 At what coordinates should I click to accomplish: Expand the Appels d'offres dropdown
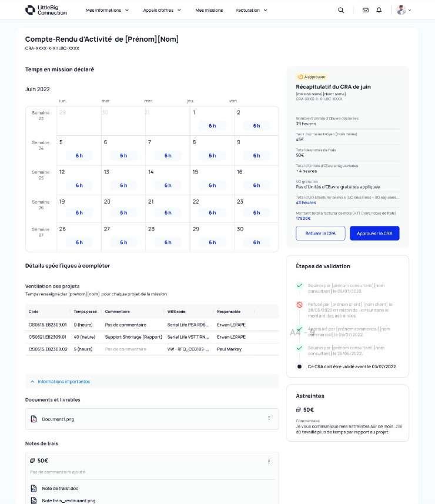(x=162, y=10)
